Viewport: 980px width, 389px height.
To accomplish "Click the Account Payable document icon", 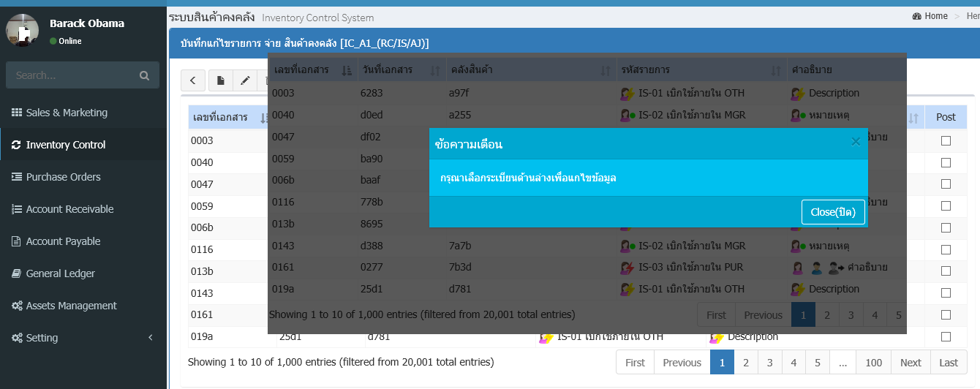I will click(x=17, y=241).
